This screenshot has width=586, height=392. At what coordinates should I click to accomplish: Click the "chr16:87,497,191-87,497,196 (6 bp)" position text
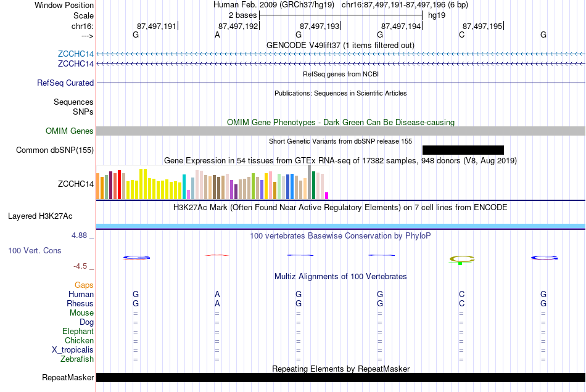coord(405,5)
